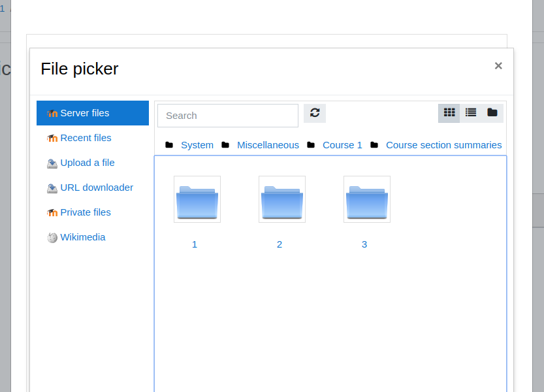Click the Wikimedia globe icon

click(52, 238)
